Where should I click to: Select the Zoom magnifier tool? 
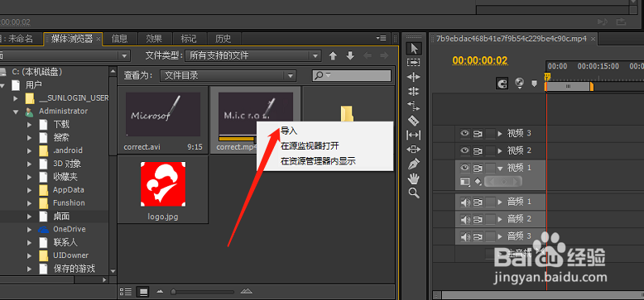pos(414,193)
